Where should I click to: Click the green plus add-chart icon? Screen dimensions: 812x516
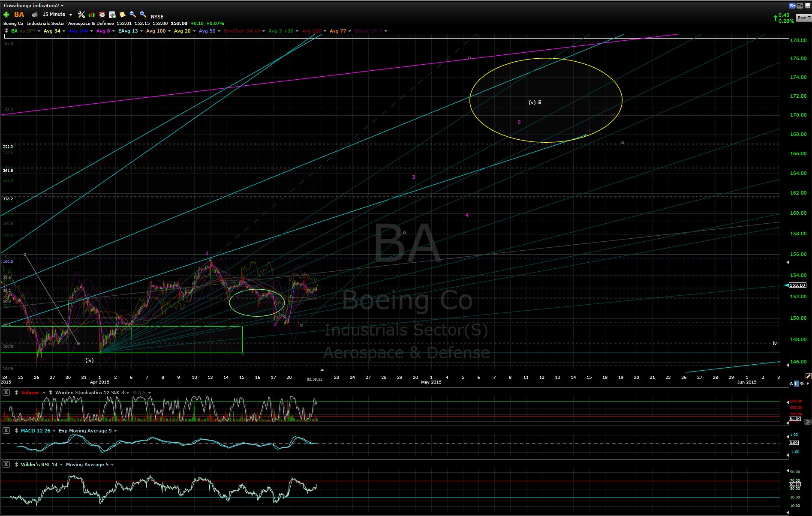point(6,15)
